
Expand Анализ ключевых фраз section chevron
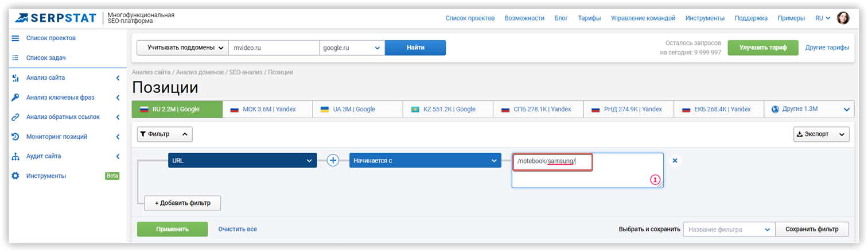pyautogui.click(x=118, y=98)
